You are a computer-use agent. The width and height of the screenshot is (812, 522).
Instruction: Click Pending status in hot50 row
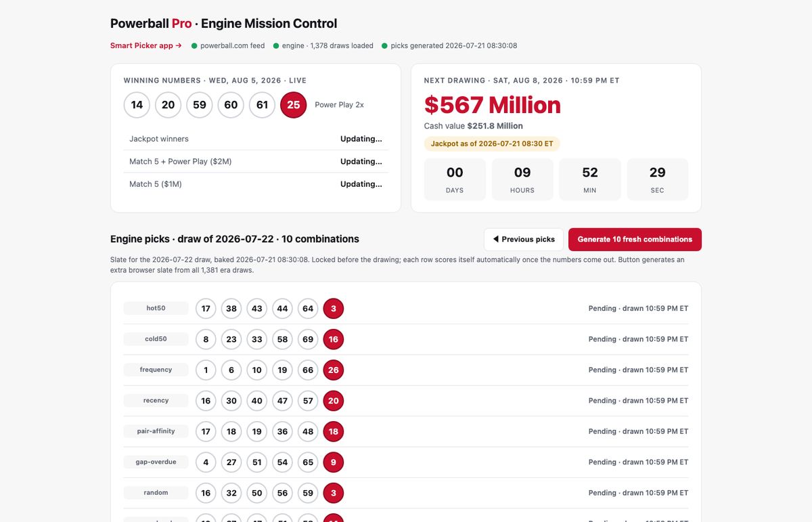pyautogui.click(x=638, y=309)
